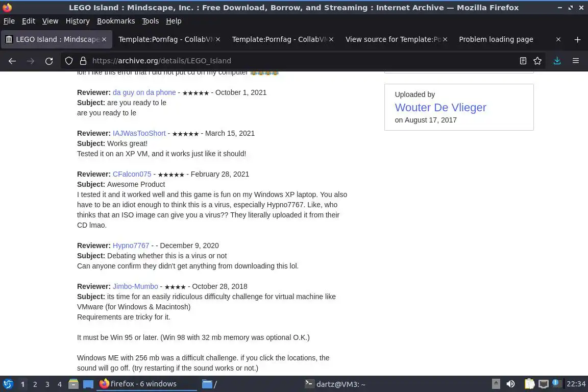The image size is (588, 392).
Task: Toggle reader view icon
Action: point(523,61)
